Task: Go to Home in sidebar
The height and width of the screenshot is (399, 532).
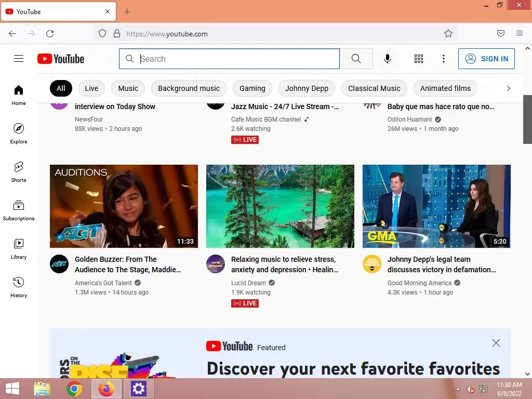Action: pyautogui.click(x=19, y=96)
